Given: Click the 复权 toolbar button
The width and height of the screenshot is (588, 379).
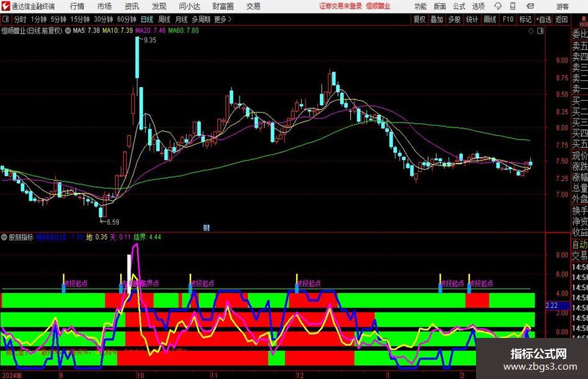Looking at the screenshot, I should point(419,19).
